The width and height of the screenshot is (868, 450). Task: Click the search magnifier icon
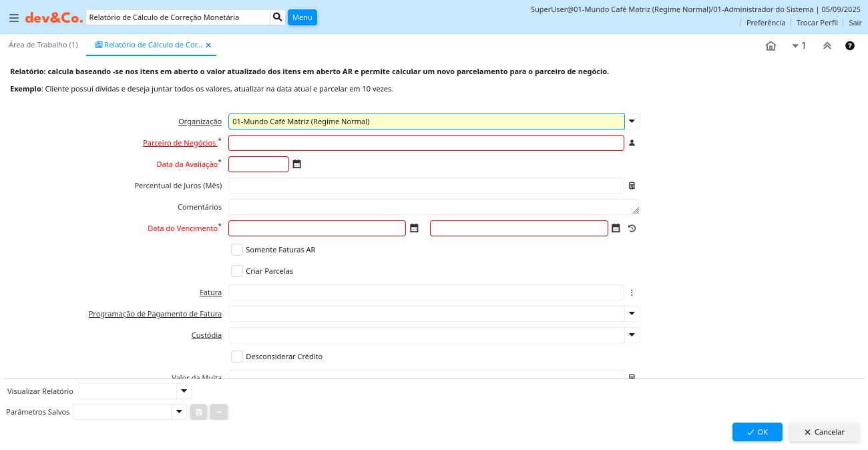pyautogui.click(x=278, y=17)
